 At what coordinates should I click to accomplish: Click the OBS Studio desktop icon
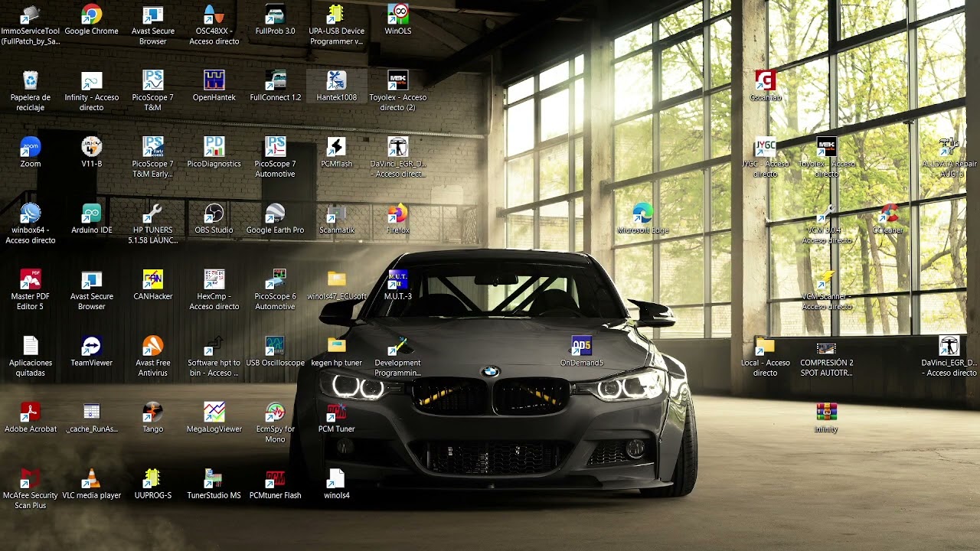click(x=214, y=213)
